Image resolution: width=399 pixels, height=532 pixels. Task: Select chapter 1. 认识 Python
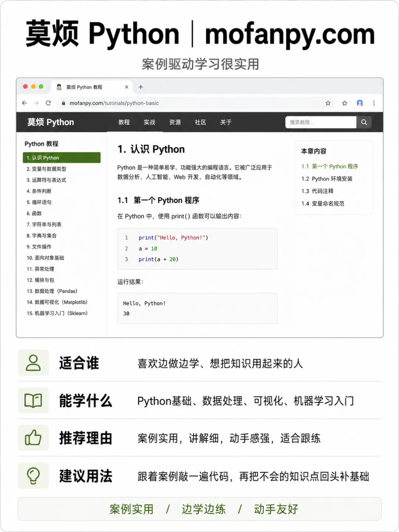click(62, 158)
